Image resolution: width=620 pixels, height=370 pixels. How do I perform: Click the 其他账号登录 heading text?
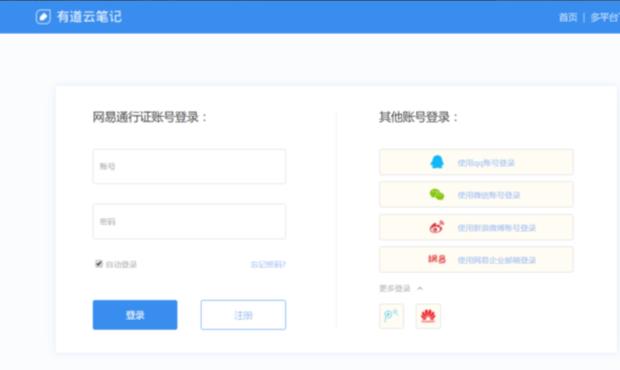(418, 117)
